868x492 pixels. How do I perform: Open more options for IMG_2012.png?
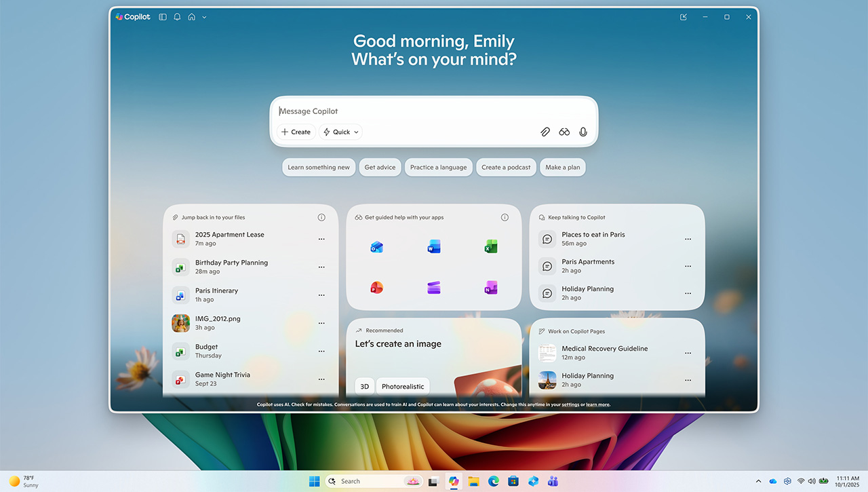pyautogui.click(x=321, y=323)
